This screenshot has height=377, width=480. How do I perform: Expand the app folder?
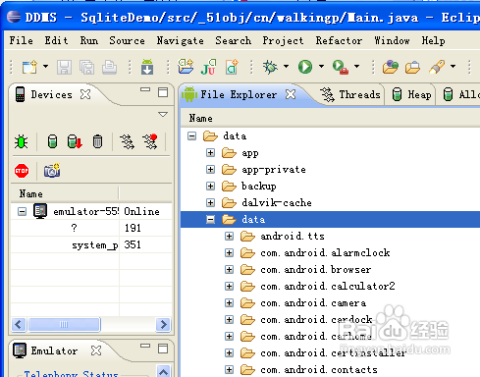[x=210, y=153]
